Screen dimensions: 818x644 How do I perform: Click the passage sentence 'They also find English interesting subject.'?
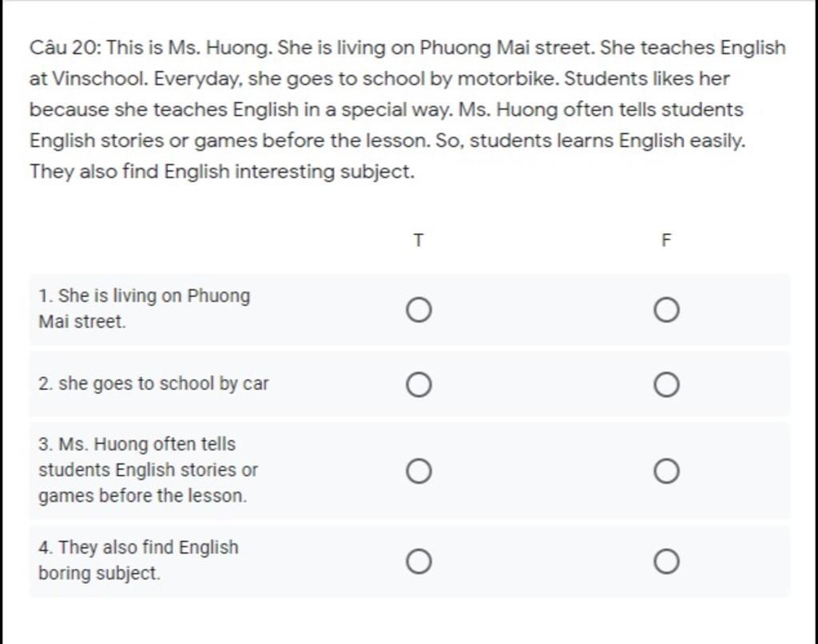222,172
